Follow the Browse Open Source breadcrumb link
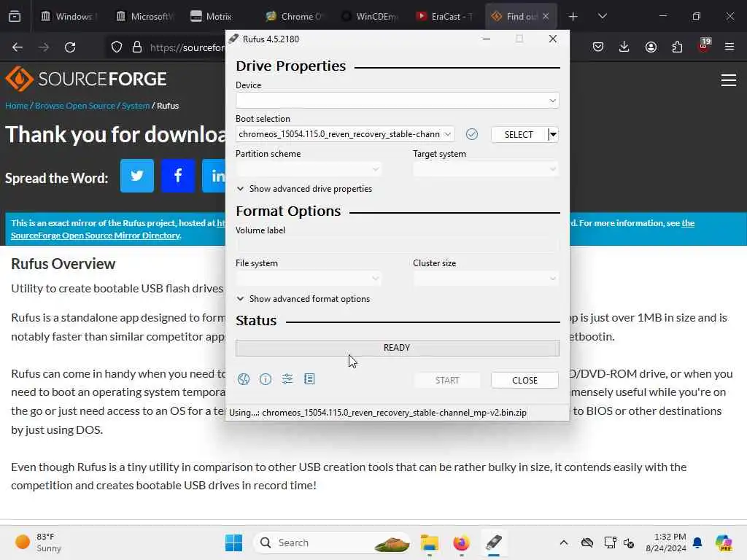Viewport: 747px width, 560px height. 75,106
